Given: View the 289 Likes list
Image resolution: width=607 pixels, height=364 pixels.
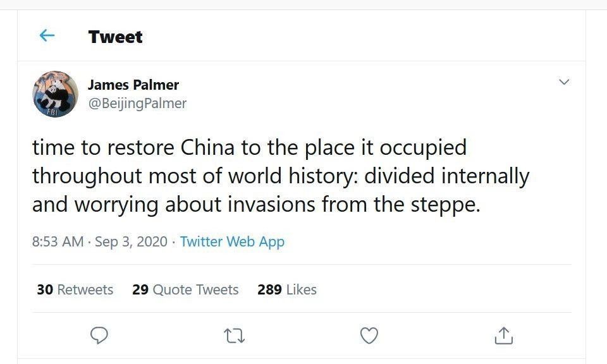Looking at the screenshot, I should click(x=286, y=289).
